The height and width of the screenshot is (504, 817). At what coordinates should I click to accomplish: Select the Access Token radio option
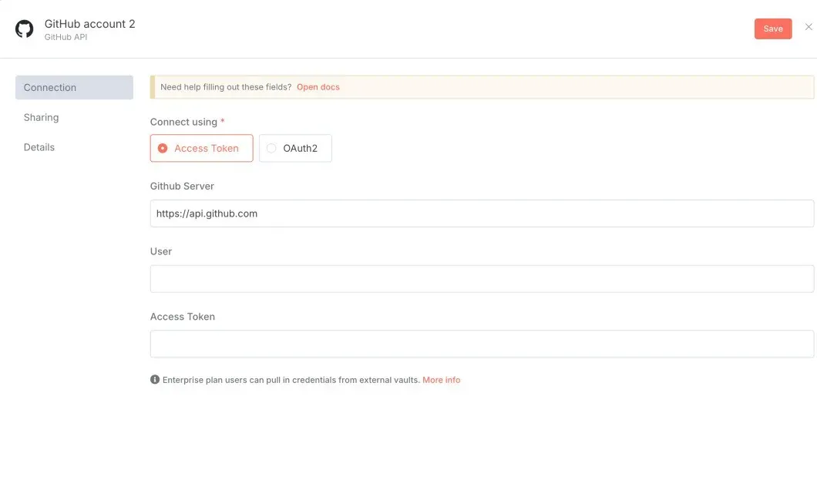201,148
